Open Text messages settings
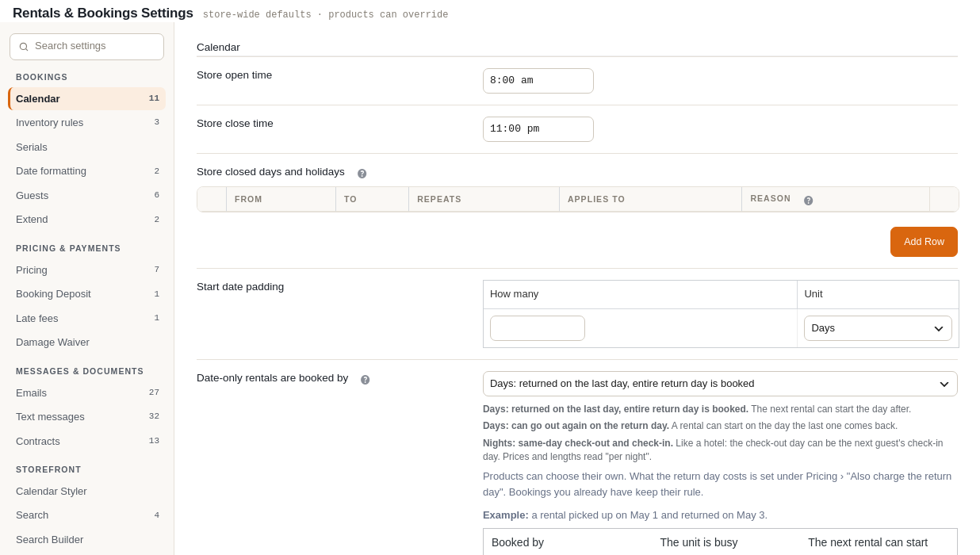The height and width of the screenshot is (555, 980). click(87, 416)
